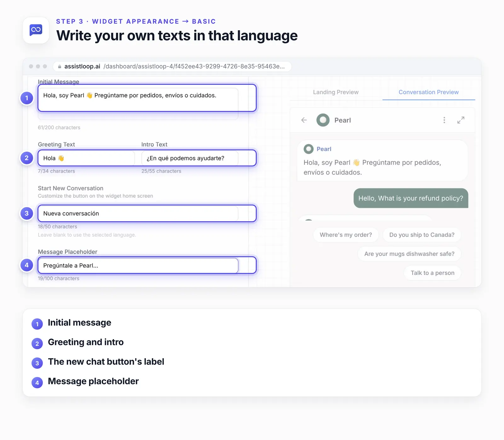This screenshot has width=504, height=440.
Task: Select the Conversation Preview tab
Action: [428, 92]
